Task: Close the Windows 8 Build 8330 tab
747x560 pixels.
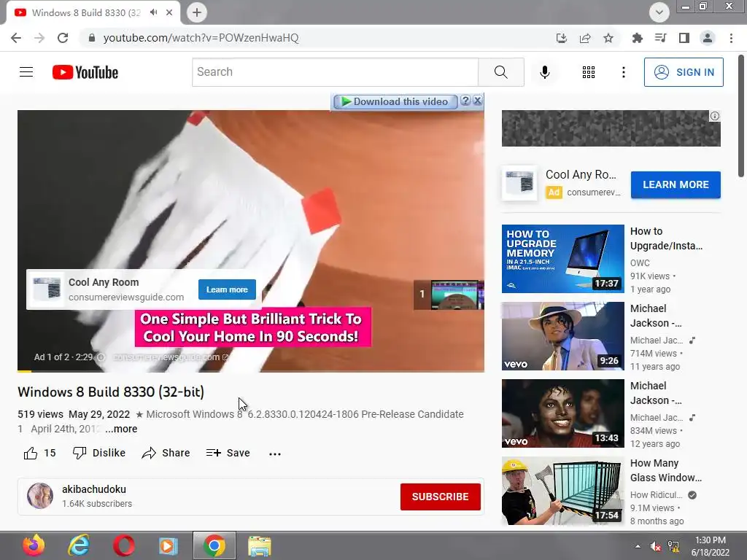Action: click(x=169, y=12)
